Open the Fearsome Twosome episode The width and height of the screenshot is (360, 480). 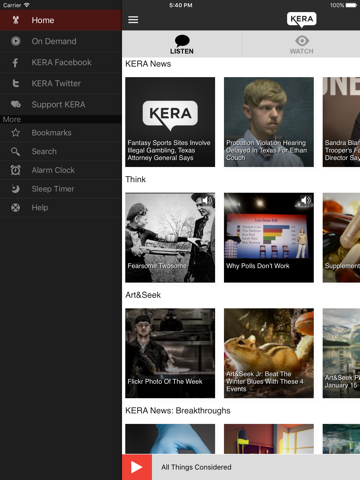coord(170,237)
